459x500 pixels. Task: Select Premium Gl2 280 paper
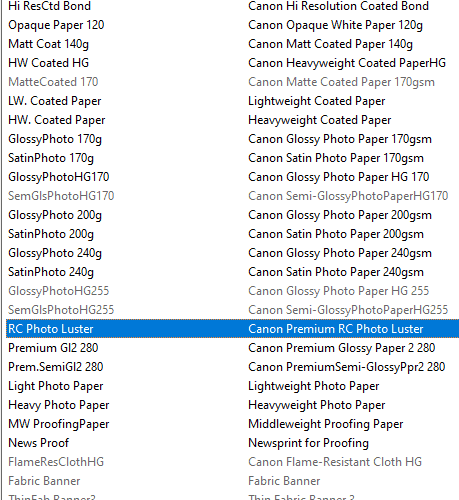point(232,348)
